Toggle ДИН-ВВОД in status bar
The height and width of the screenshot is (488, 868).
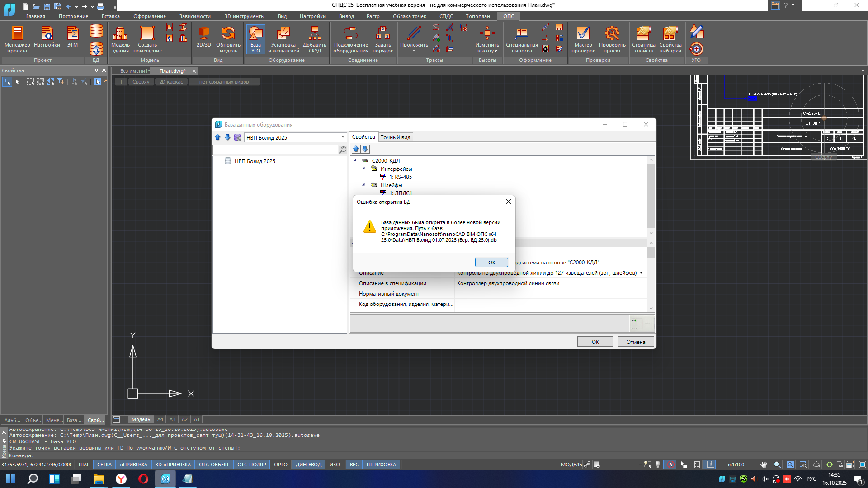[308, 465]
